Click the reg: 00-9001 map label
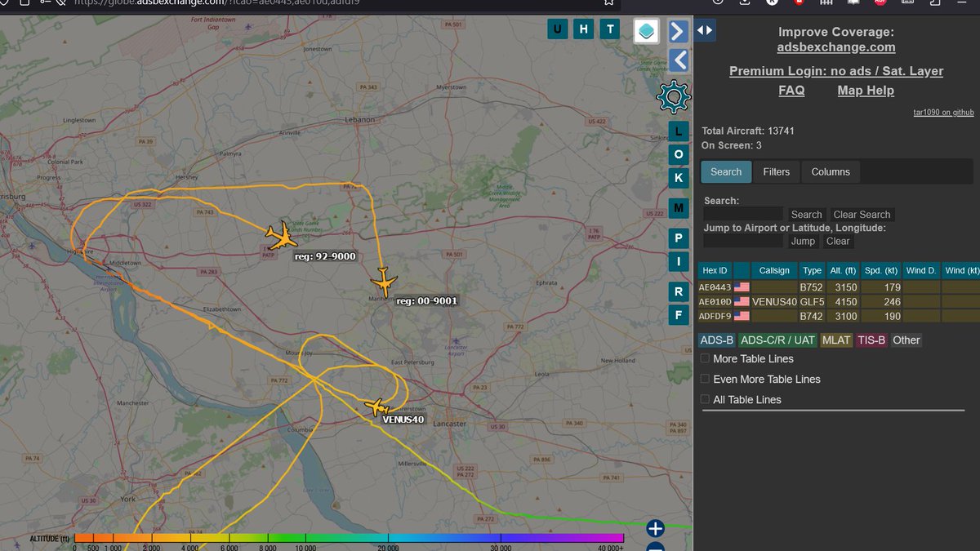This screenshot has height=551, width=980. click(427, 301)
